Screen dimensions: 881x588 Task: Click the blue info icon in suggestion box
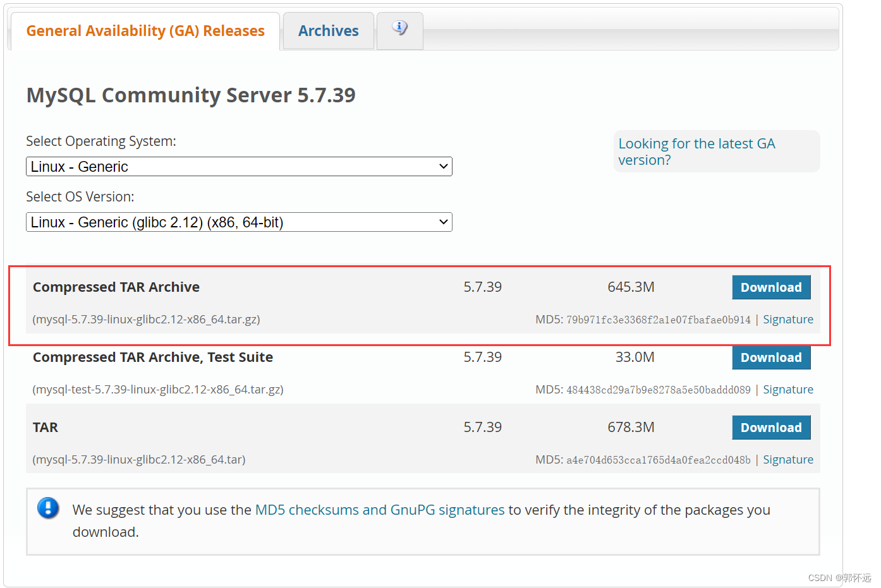[49, 508]
